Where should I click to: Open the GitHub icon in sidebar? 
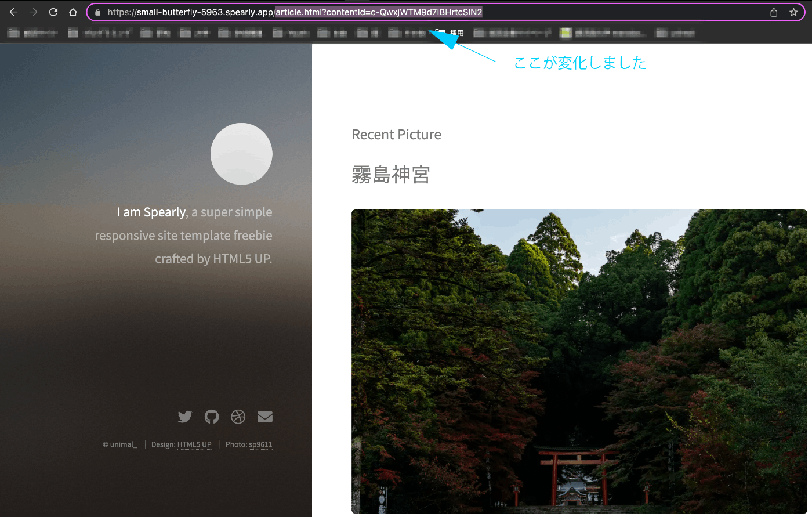(212, 417)
